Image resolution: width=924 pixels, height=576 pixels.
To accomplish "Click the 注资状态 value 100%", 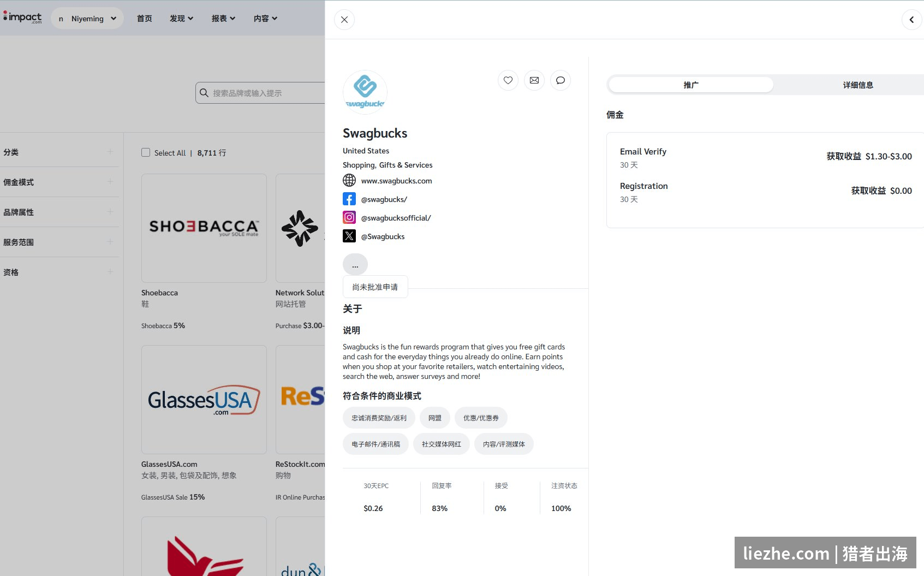I will (561, 508).
